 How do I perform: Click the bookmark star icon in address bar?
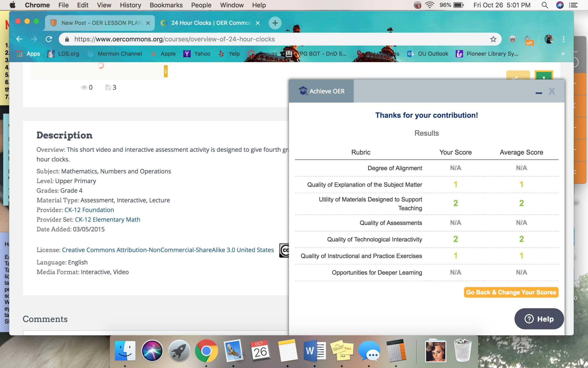493,39
